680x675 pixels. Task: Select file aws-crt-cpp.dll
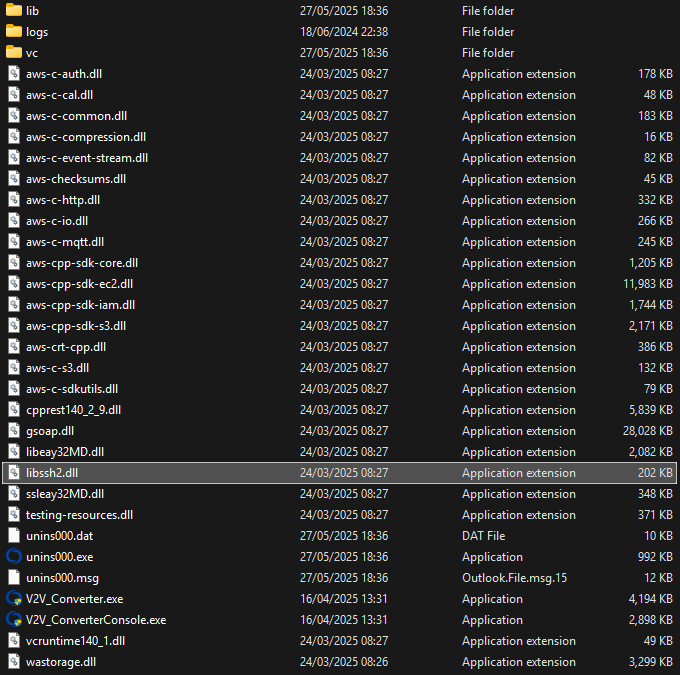(x=66, y=347)
